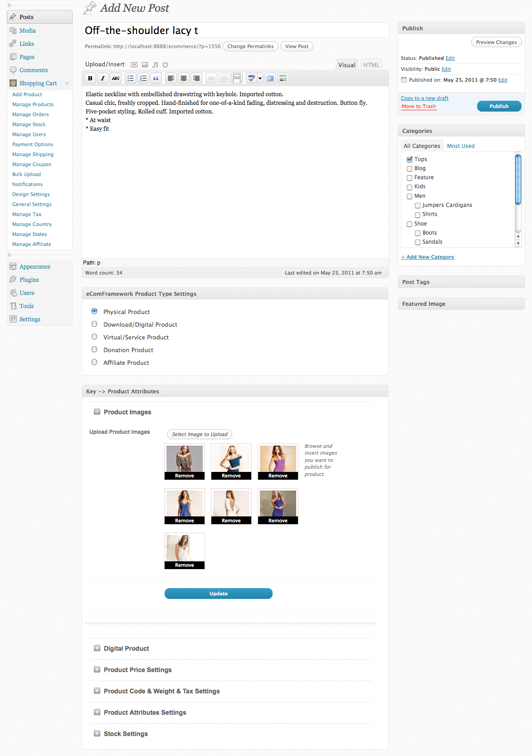This screenshot has width=532, height=756.
Task: Switch to the HTML editor tab
Action: 371,65
